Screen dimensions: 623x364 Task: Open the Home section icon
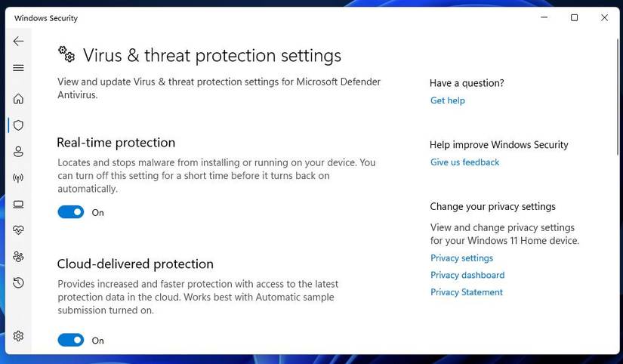[18, 99]
